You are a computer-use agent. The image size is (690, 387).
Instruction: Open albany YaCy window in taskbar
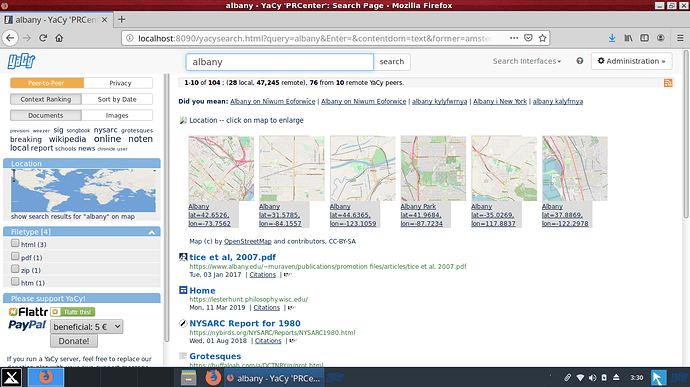pos(274,378)
